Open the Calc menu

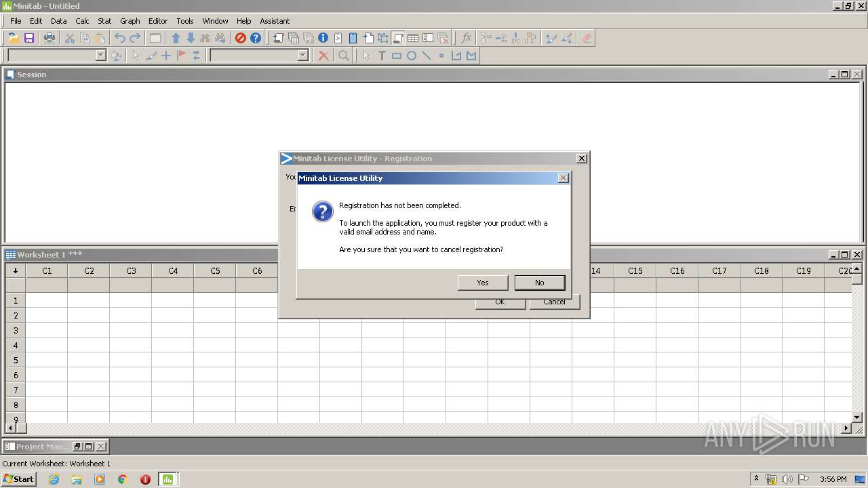coord(82,21)
